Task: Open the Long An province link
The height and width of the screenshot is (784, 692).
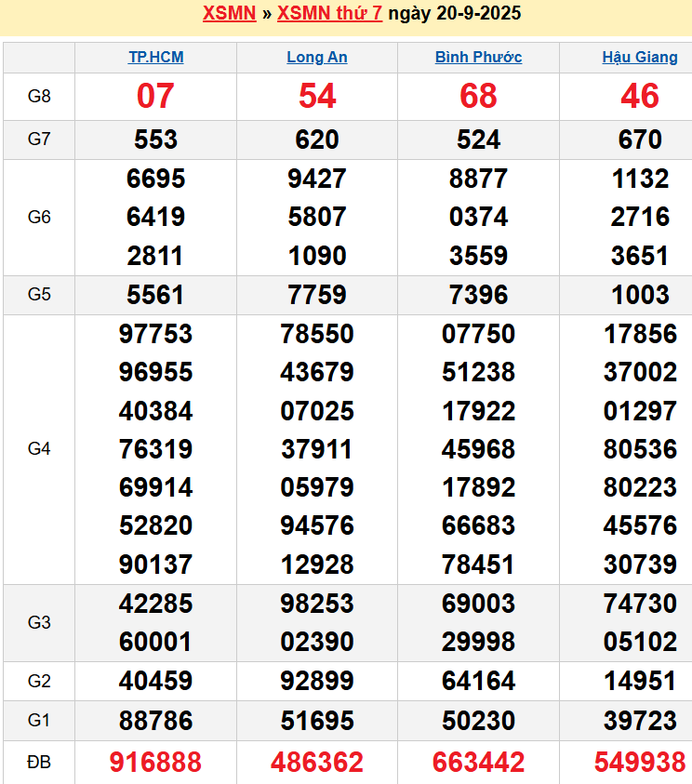Action: (317, 58)
